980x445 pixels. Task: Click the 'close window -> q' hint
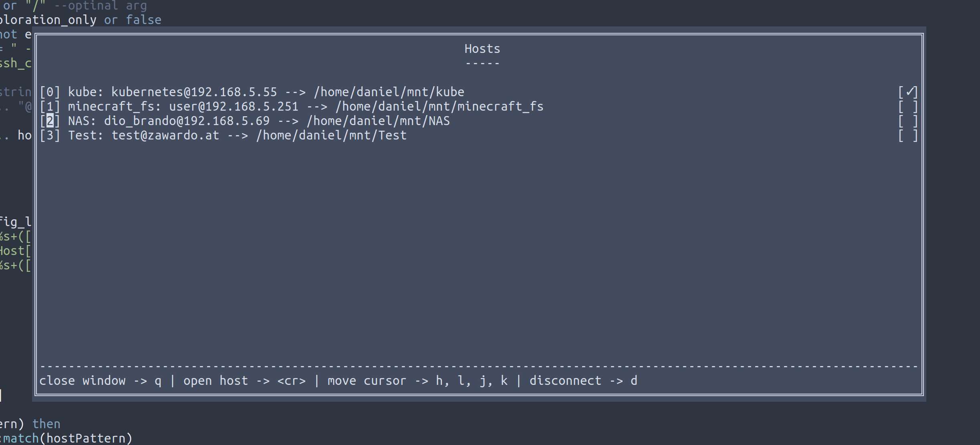(x=100, y=381)
